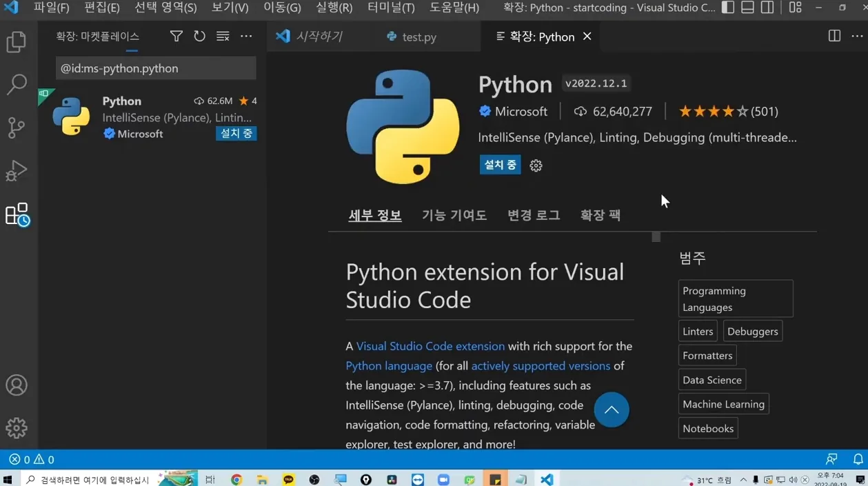The width and height of the screenshot is (868, 486).
Task: Open the 편집(E) menu
Action: click(x=102, y=8)
